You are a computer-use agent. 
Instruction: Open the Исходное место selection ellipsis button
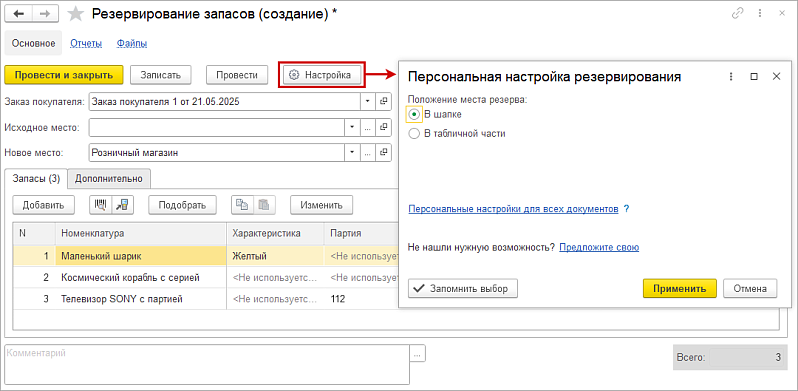click(368, 127)
